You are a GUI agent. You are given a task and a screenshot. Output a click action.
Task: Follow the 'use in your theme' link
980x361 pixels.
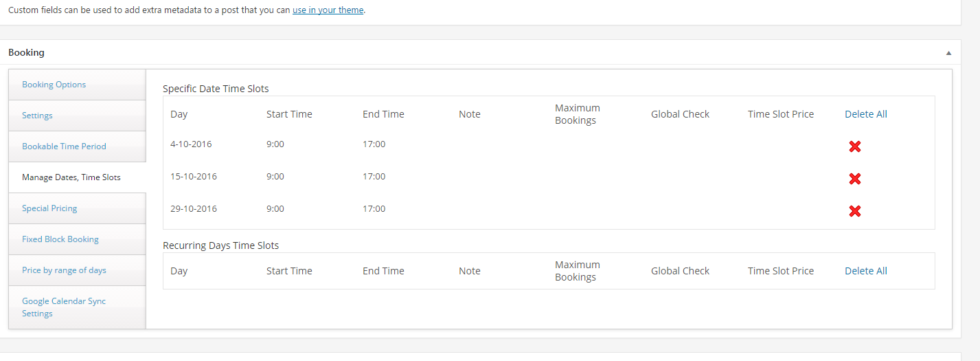[x=328, y=10]
